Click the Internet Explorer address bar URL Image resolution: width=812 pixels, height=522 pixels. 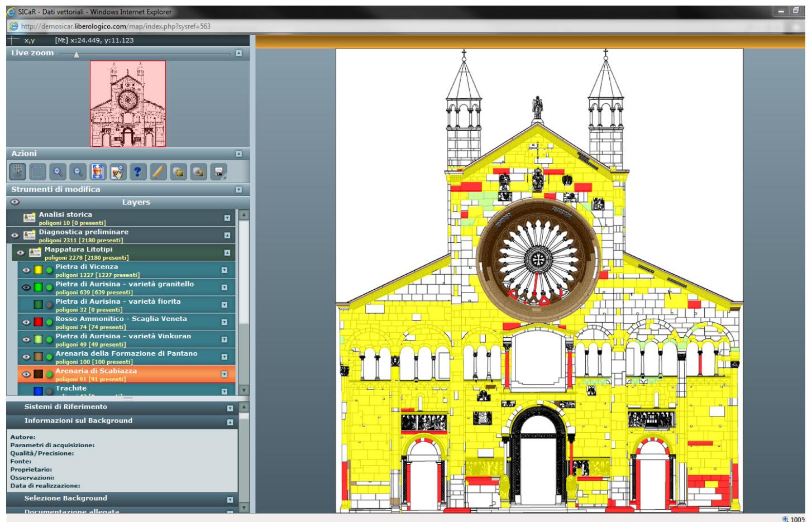click(116, 26)
